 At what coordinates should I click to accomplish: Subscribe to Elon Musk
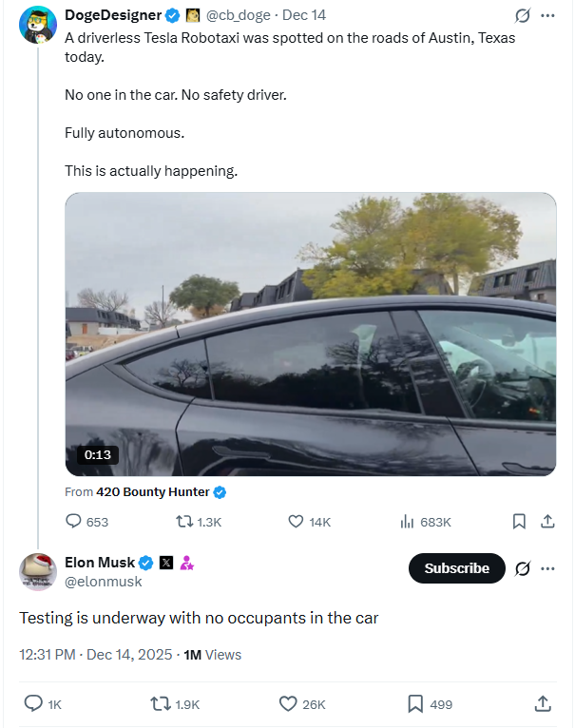pyautogui.click(x=456, y=568)
